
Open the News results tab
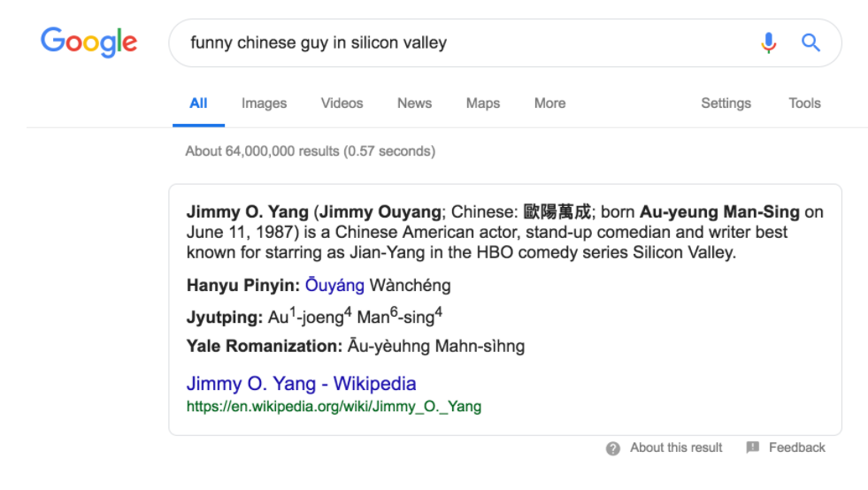[x=415, y=103]
